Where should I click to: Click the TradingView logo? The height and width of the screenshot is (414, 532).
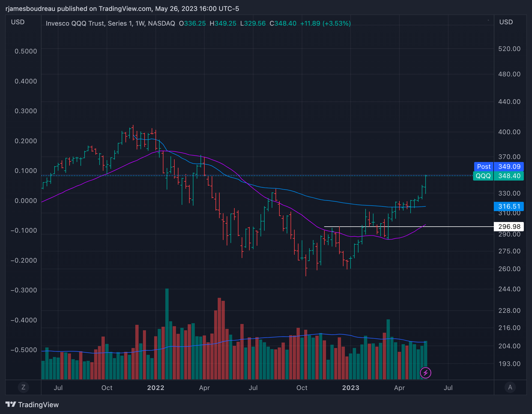pos(32,404)
